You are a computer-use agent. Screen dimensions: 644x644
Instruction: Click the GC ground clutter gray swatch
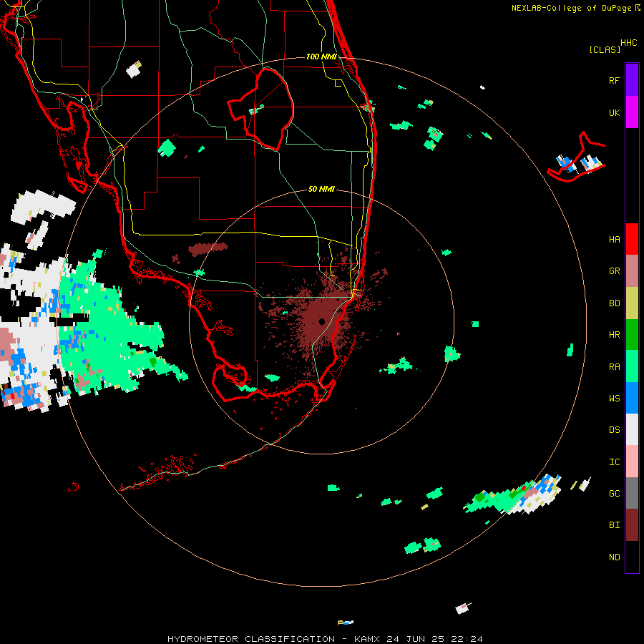[632, 493]
